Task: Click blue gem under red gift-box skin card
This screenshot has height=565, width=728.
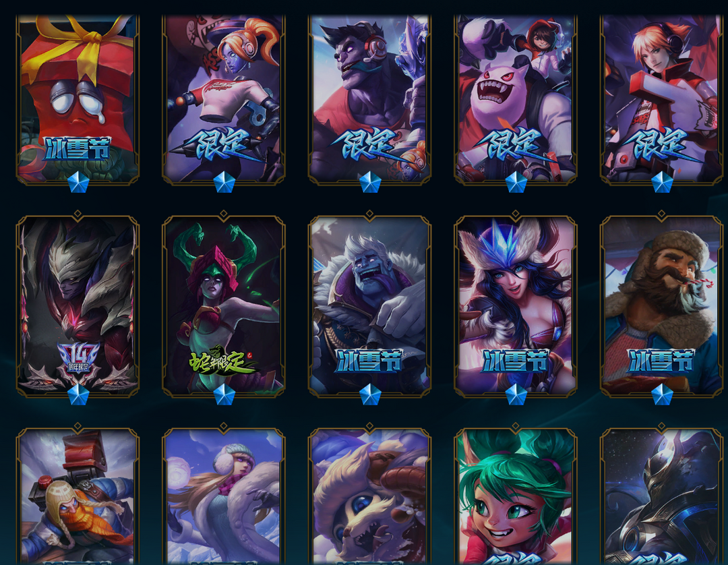Action: point(78,182)
